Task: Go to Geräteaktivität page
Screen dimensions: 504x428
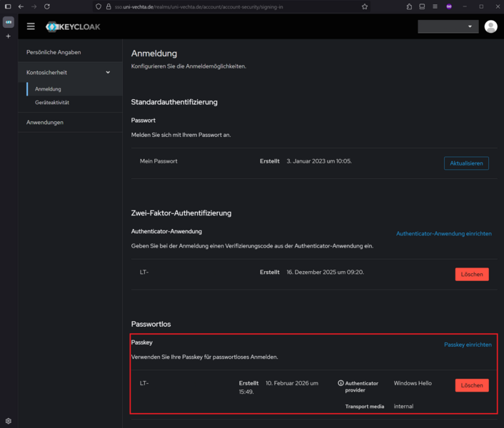Action: (x=51, y=103)
